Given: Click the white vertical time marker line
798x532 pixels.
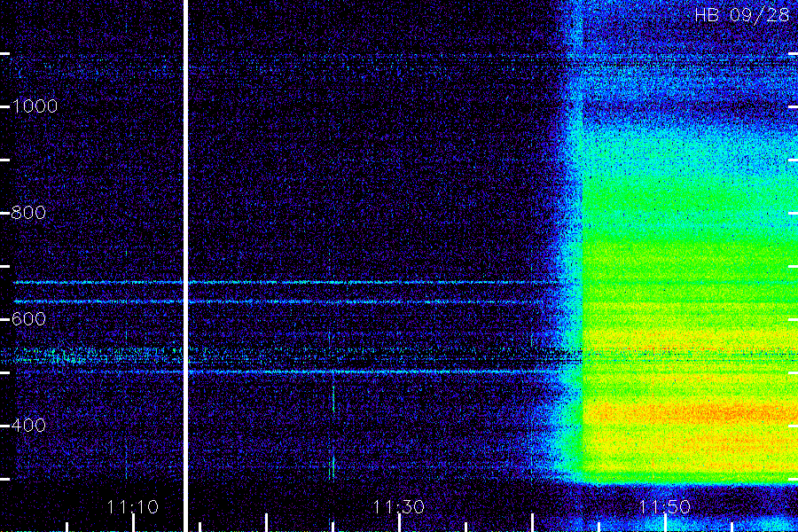Looking at the screenshot, I should coord(186,266).
